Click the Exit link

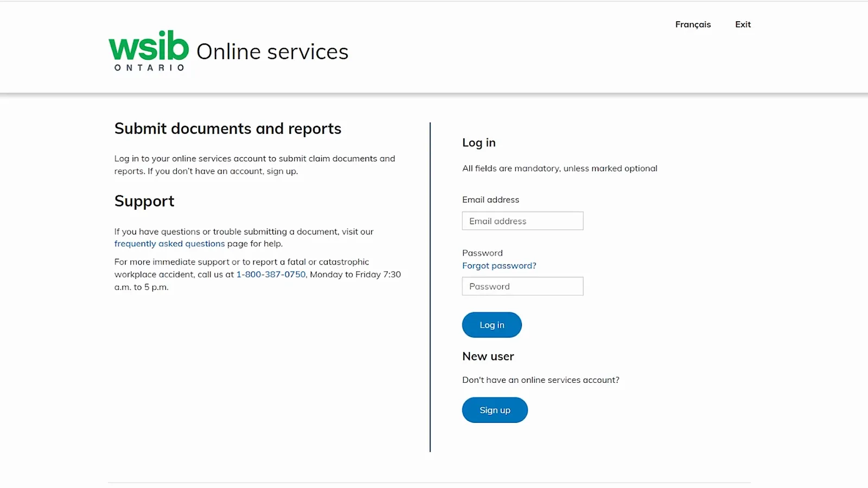click(743, 24)
